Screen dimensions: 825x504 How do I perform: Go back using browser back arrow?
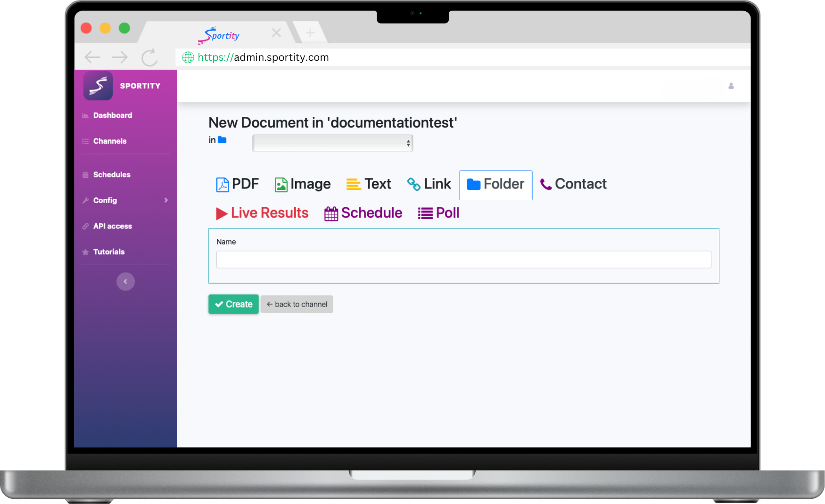pyautogui.click(x=92, y=57)
